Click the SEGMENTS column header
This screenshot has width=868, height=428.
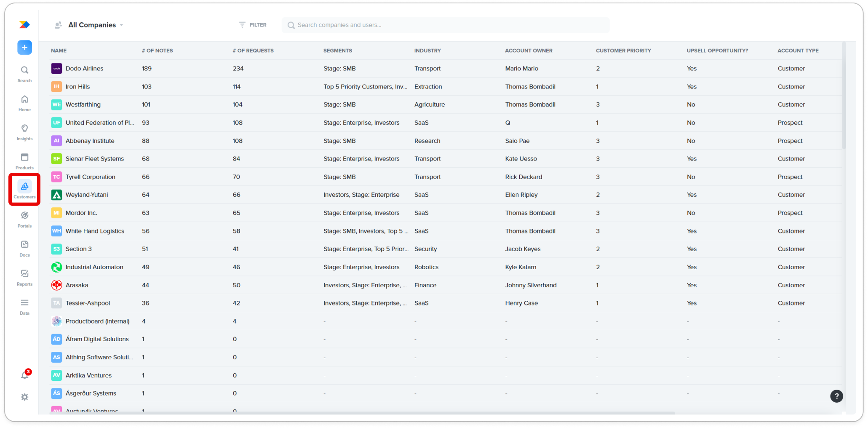click(x=338, y=51)
